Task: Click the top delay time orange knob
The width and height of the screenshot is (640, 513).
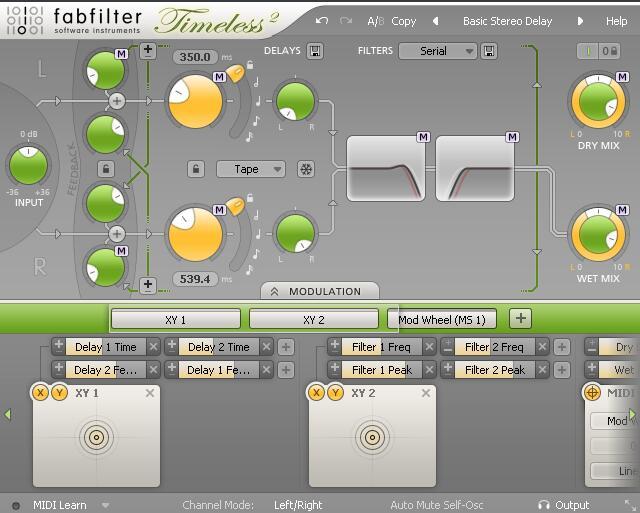Action: point(196,101)
